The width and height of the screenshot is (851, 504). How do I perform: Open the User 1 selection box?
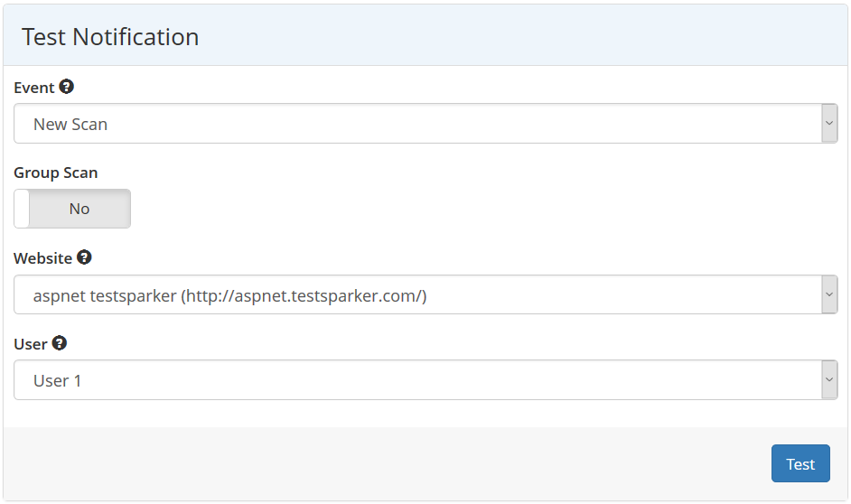point(416,380)
